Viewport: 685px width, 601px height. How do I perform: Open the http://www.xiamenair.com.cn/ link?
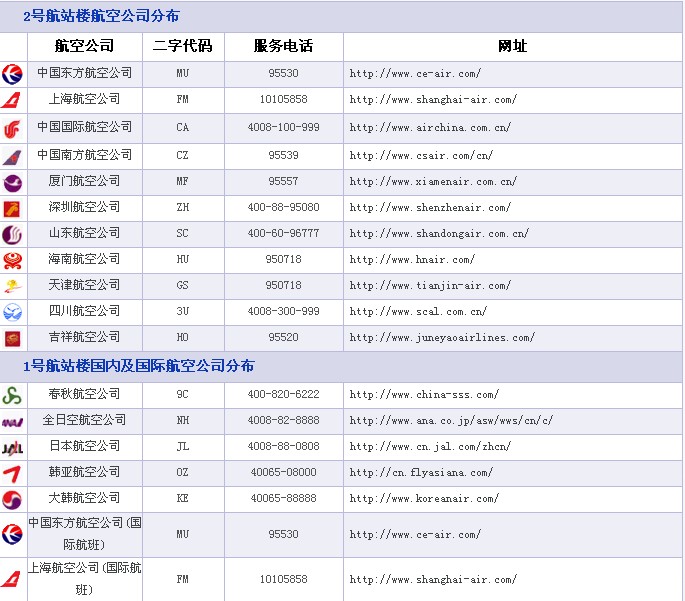tap(433, 181)
